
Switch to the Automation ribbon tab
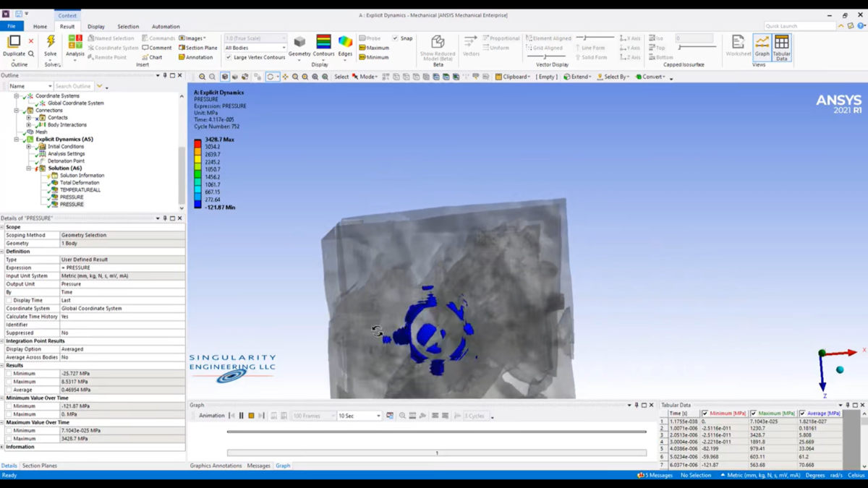(x=166, y=26)
